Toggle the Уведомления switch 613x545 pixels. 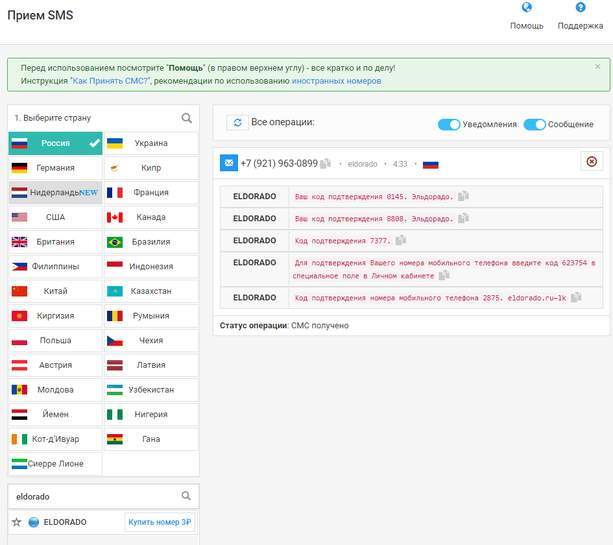pyautogui.click(x=448, y=124)
